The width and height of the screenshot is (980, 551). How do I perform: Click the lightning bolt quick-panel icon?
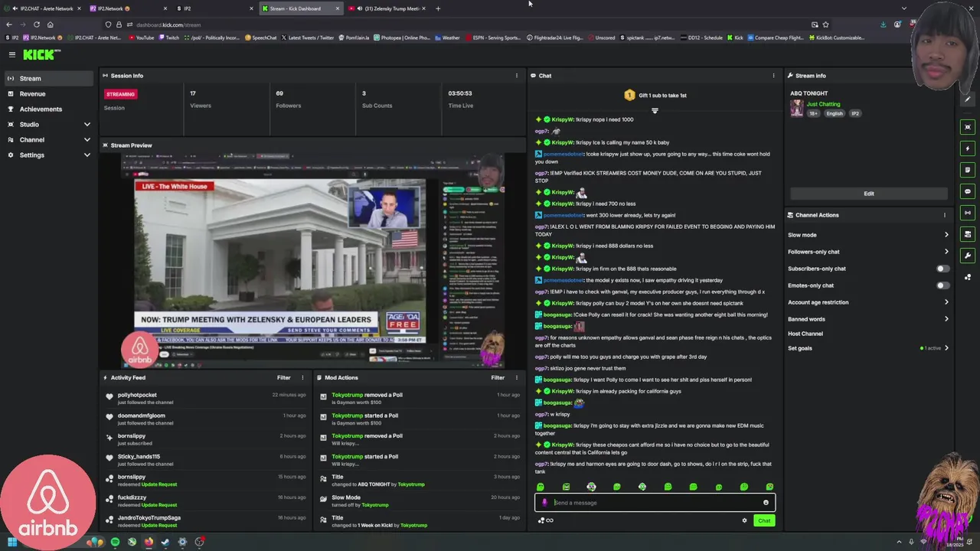pos(969,148)
